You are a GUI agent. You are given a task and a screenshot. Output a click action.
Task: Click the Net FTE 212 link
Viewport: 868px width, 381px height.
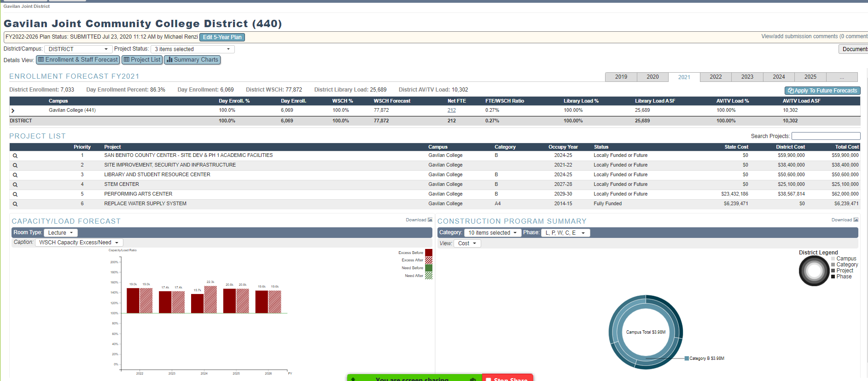click(x=451, y=110)
